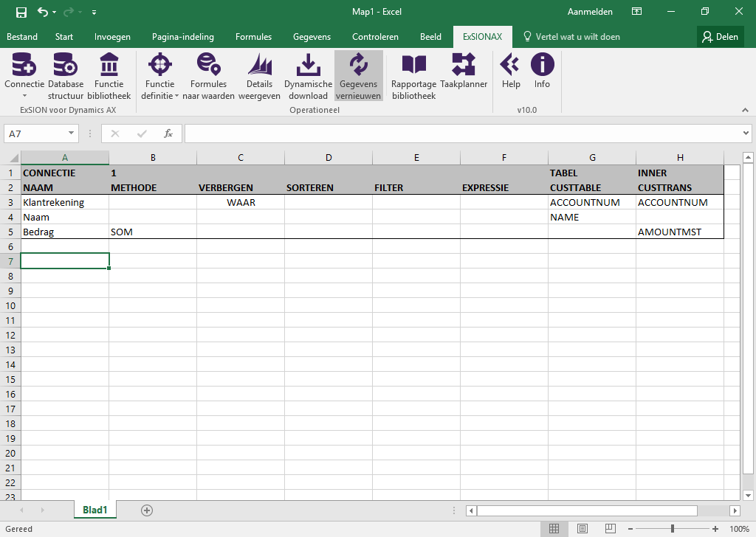
Task: Open the Name Box dropdown
Action: point(71,134)
